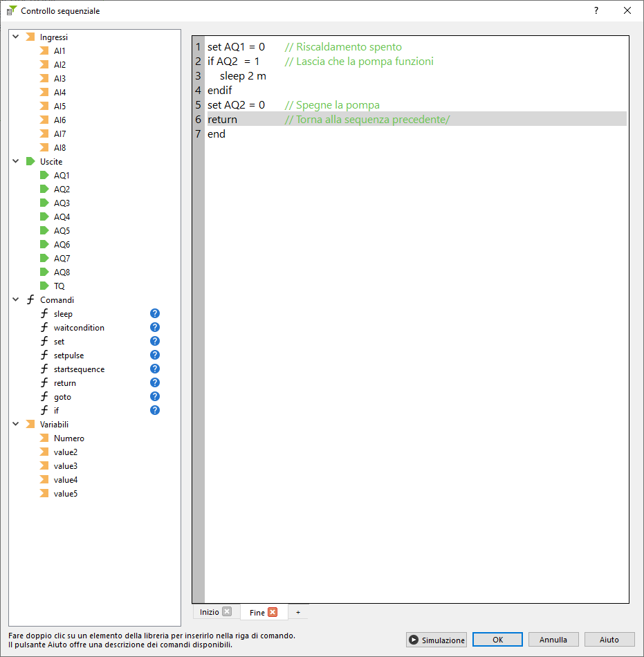Collapse the Variabili tree group
Screen dimensions: 644x657
click(16, 424)
